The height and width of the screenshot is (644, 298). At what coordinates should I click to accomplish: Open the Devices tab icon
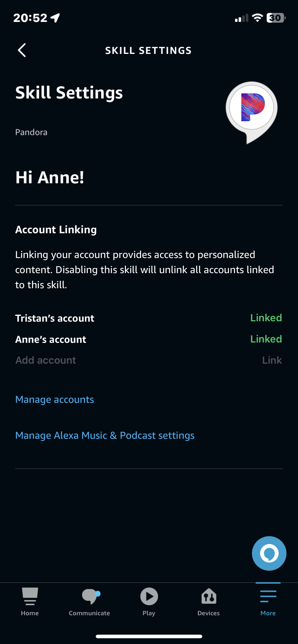point(209,597)
